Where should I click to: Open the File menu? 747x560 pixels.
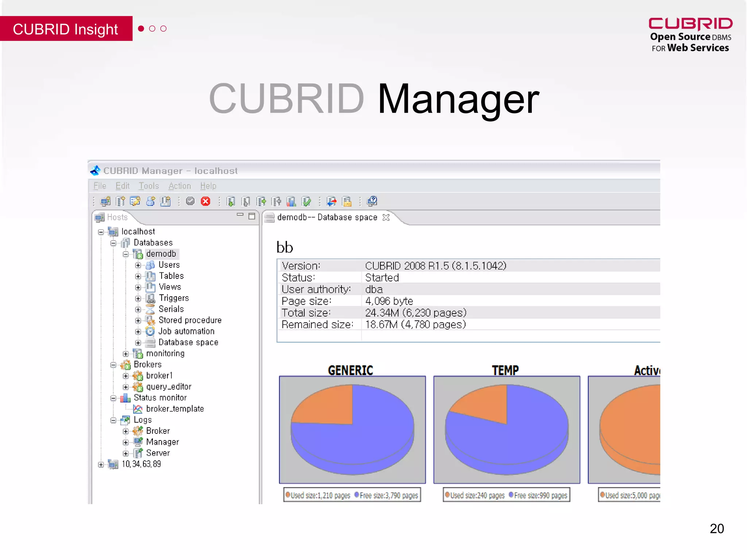tap(100, 186)
